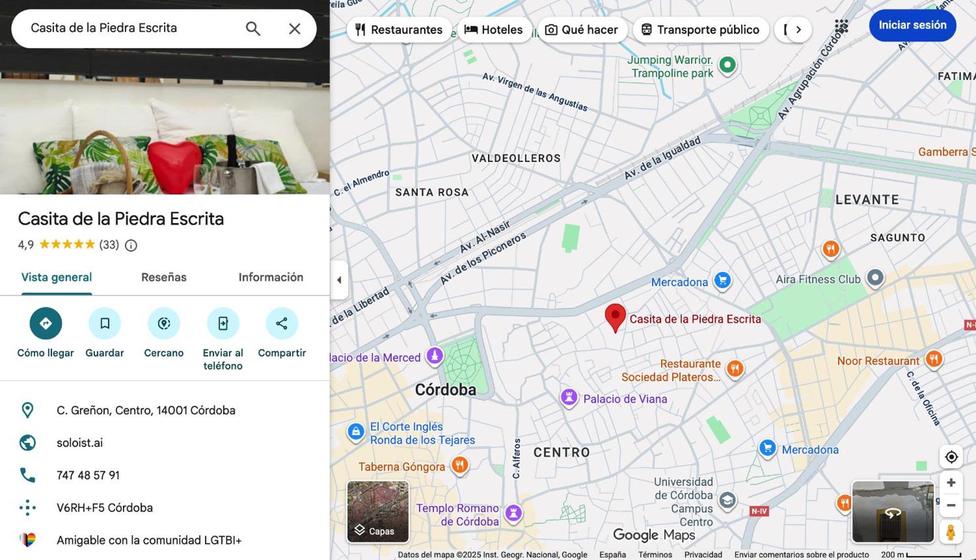Click the Cómo llegar directions icon
The width and height of the screenshot is (976, 560).
(x=45, y=323)
